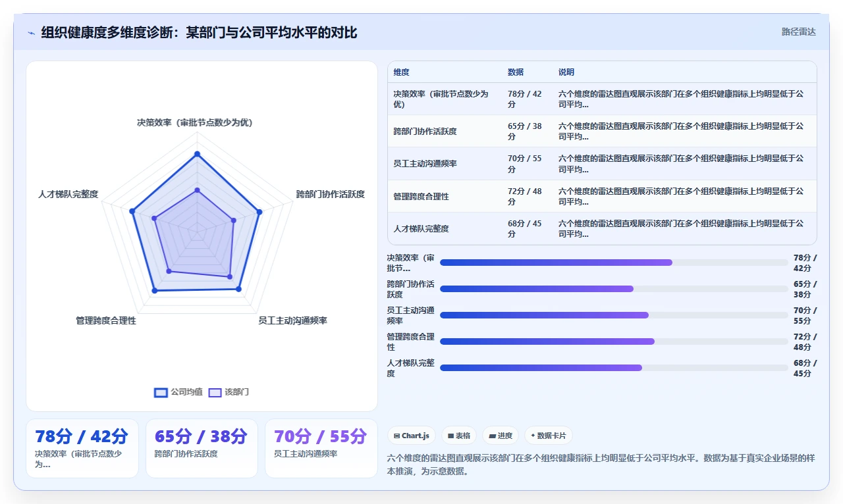The width and height of the screenshot is (843, 504).
Task: Click the 表格 tag chip
Action: point(459,436)
